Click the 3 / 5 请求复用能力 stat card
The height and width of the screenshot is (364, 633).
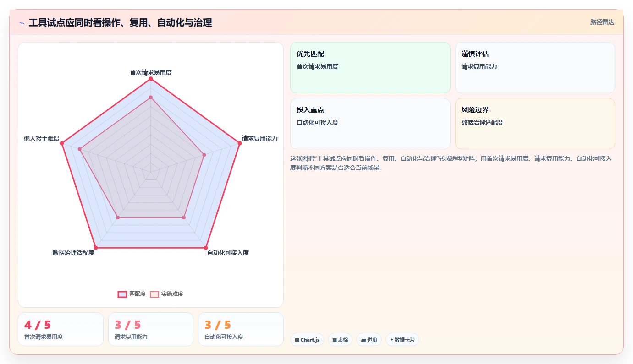tap(151, 329)
